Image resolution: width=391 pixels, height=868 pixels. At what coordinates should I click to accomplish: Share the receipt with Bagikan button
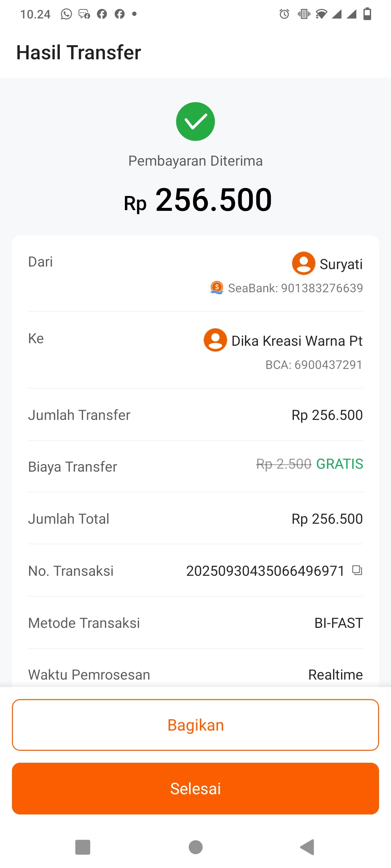point(195,725)
